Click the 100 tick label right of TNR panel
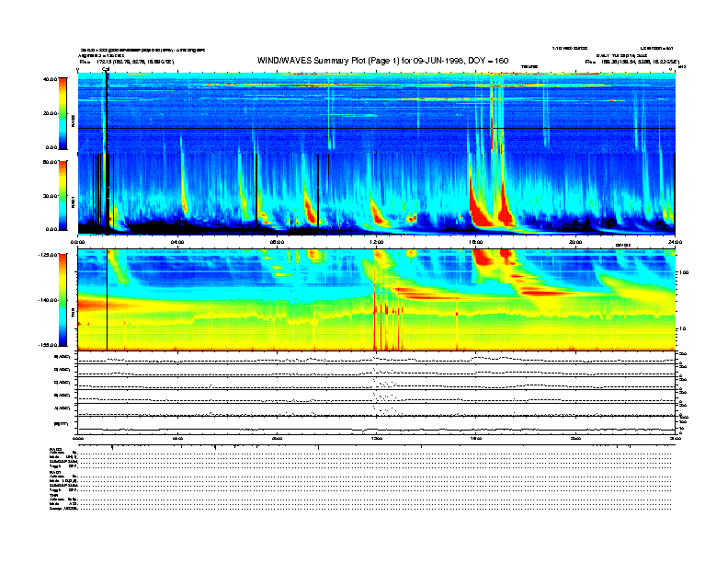This screenshot has width=728, height=563. click(684, 272)
